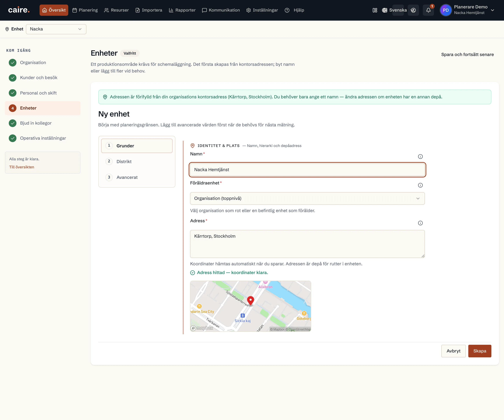This screenshot has width=504, height=420.
Task: Click the Mapbox logo on the map
Action: click(x=202, y=328)
